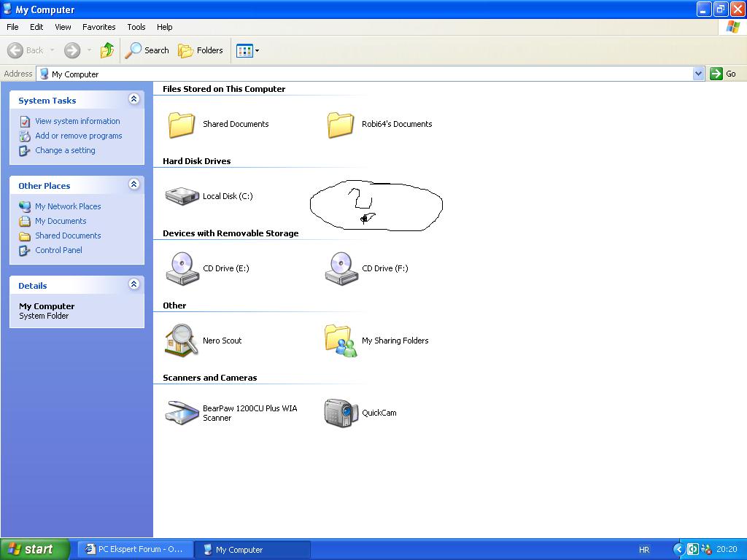This screenshot has height=560, width=747.
Task: Select the My Sharing Folders icon
Action: (x=341, y=341)
